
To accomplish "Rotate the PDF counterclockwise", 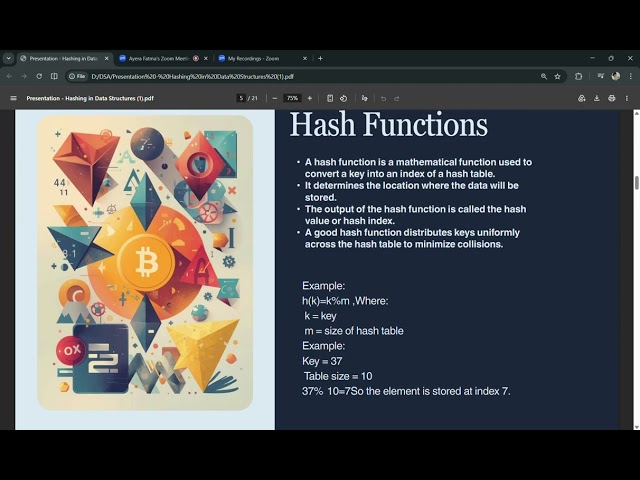I will point(344,98).
